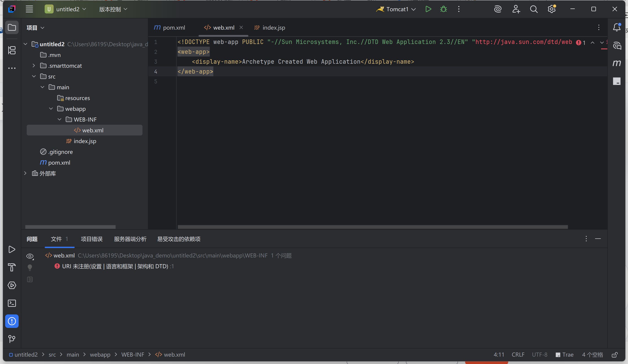Open the CRLF line separator selector
This screenshot has height=364, width=628.
518,355
